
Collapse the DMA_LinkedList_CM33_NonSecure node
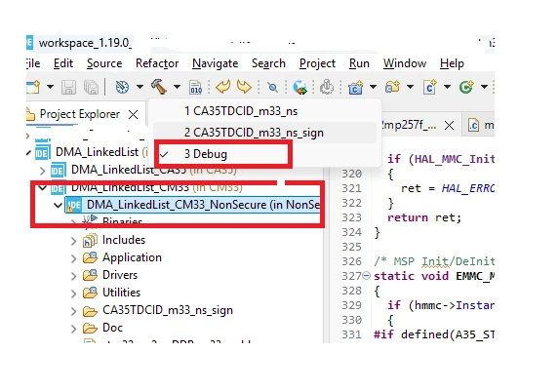58,205
